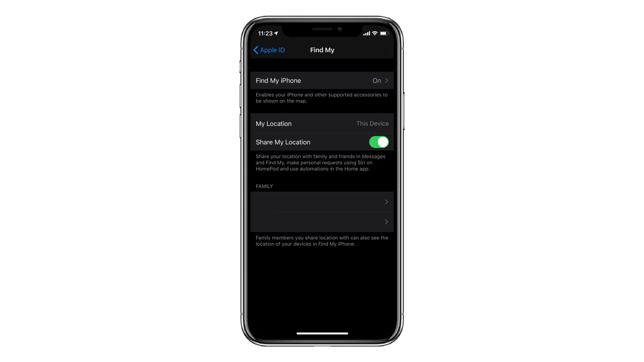Expand the Find My iPhone detail row
Screen dimensions: 644x362
322,80
